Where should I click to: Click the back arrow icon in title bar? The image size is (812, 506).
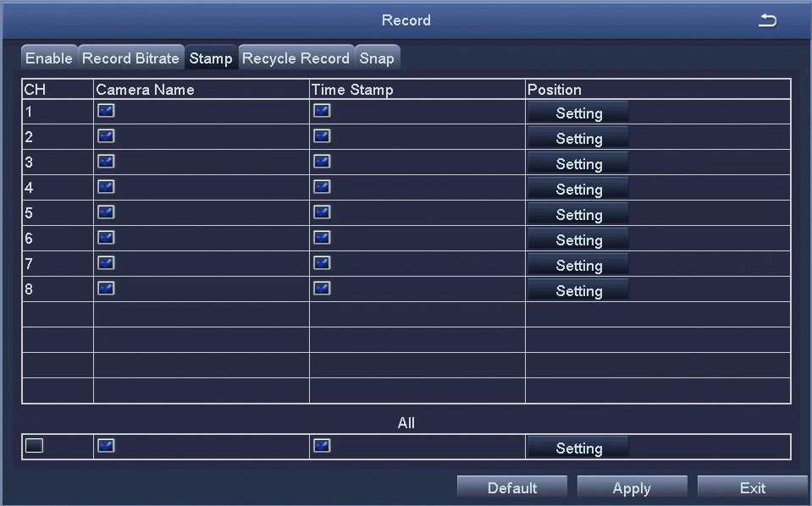pos(767,21)
